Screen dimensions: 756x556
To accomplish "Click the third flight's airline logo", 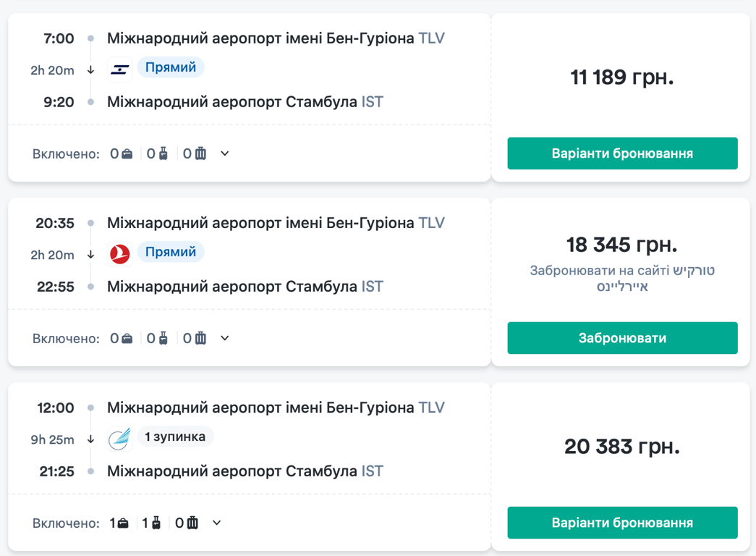I will click(x=120, y=438).
